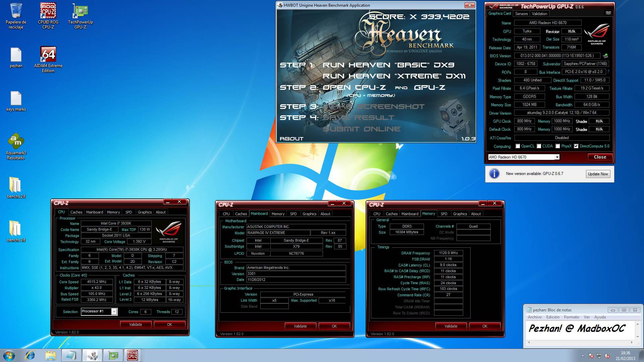
Task: Open Aquamark3 Resultado desktop icon
Action: (x=16, y=146)
